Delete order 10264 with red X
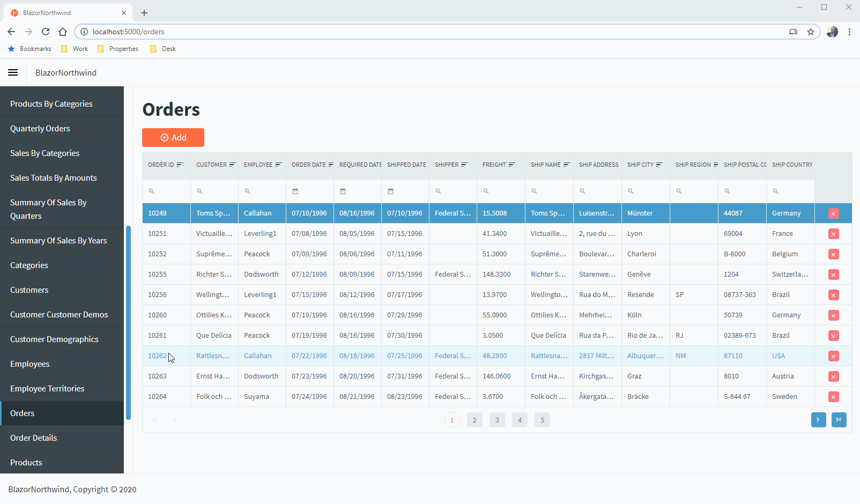Viewport: 860px width, 504px height. pyautogui.click(x=833, y=397)
